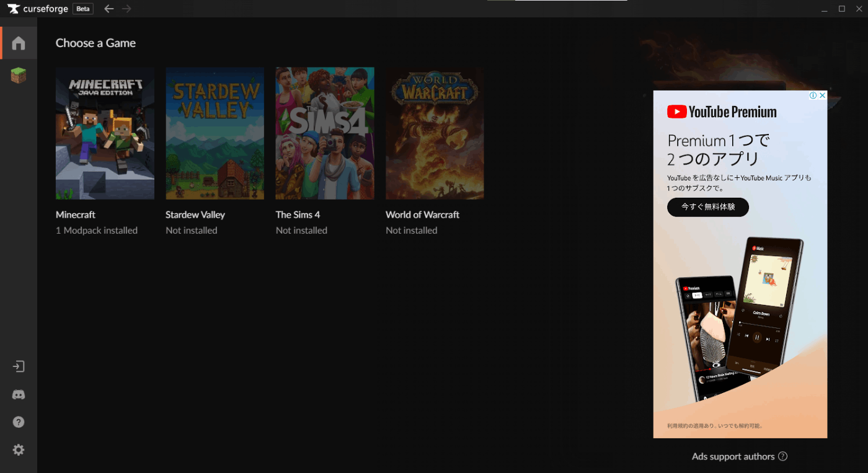The width and height of the screenshot is (868, 473).
Task: Open the Discord icon in sidebar
Action: (19, 394)
